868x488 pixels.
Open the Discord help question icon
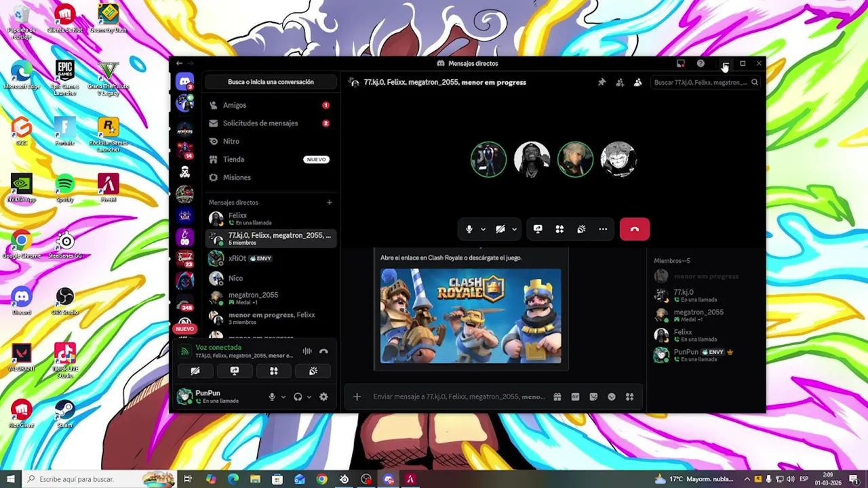(x=701, y=64)
